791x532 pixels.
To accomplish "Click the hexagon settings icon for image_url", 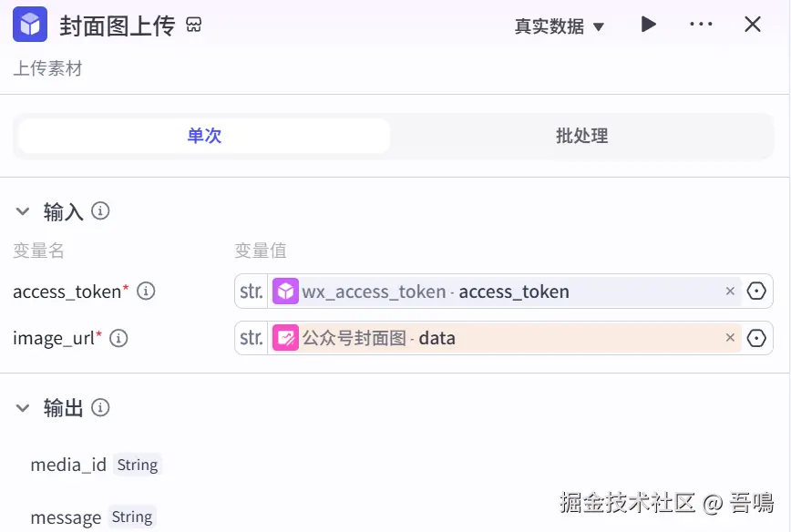I will point(756,338).
